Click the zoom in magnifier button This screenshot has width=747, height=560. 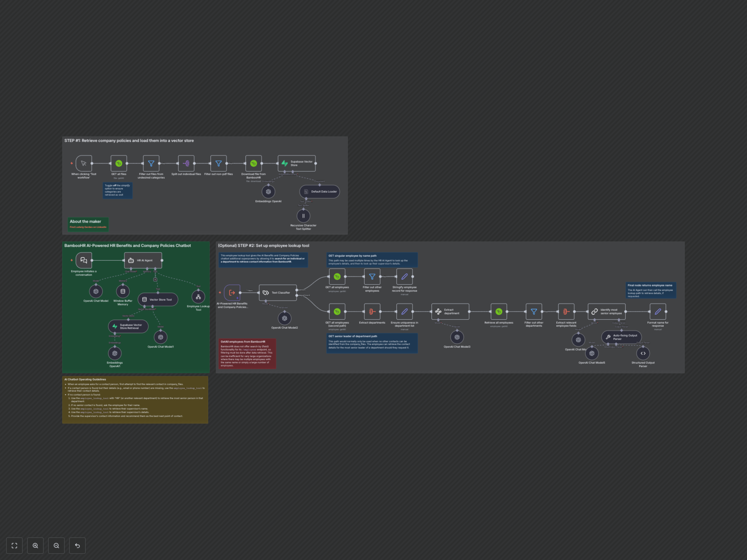(x=35, y=545)
